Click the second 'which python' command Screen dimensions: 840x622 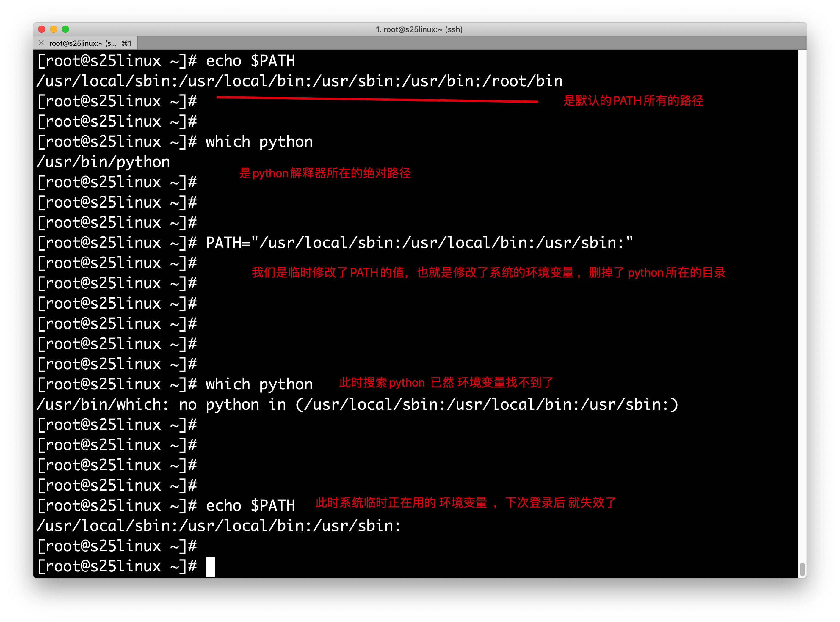pyautogui.click(x=259, y=384)
